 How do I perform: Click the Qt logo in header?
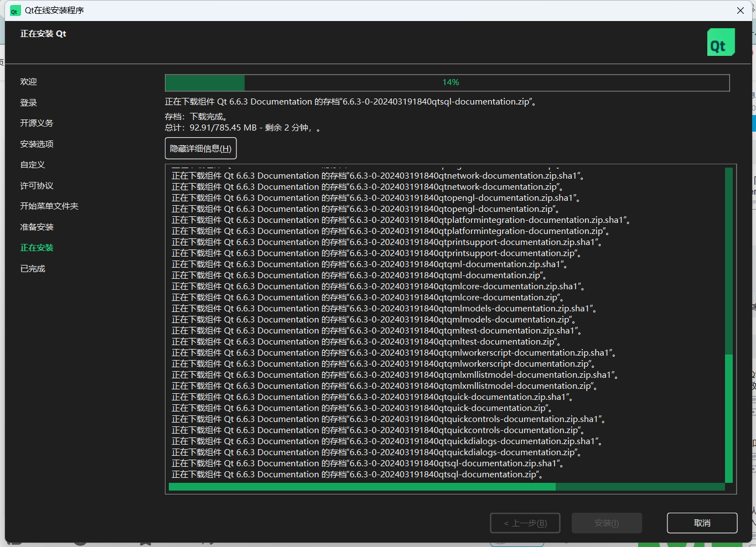tap(721, 42)
